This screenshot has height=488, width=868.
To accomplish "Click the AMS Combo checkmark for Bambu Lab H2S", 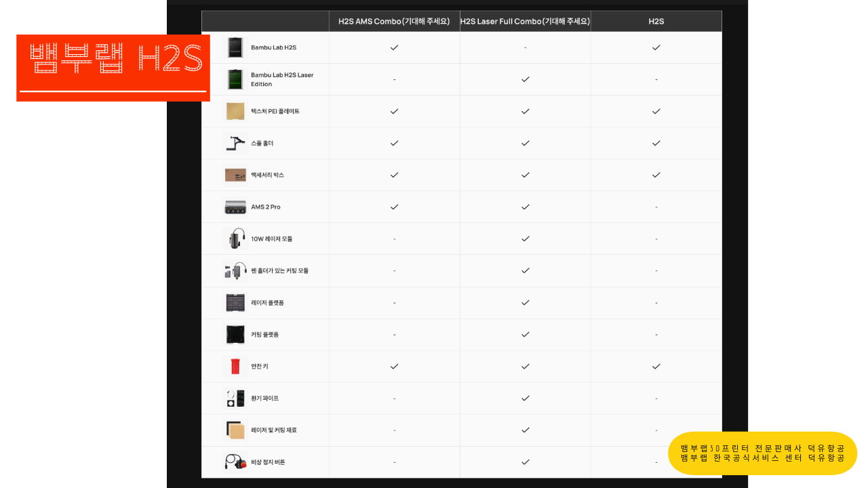I will tap(394, 47).
